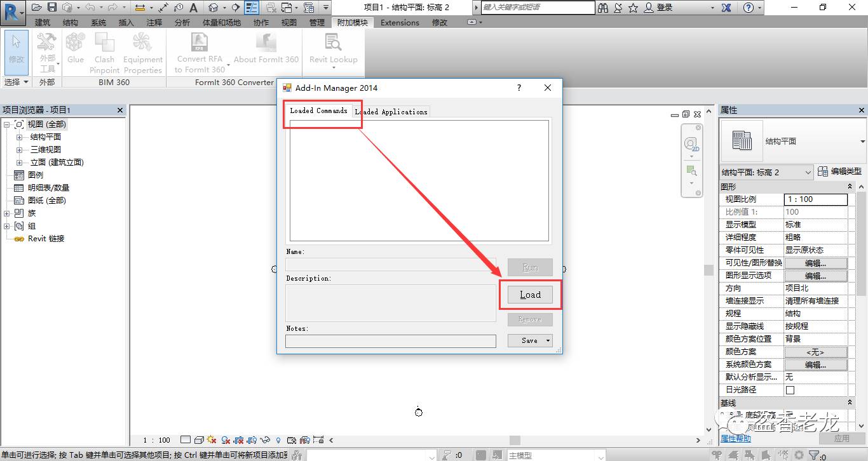Screen dimensions: 868x461
Task: Open the 结构平面: 标高 2 instance dropdown
Action: 767,172
